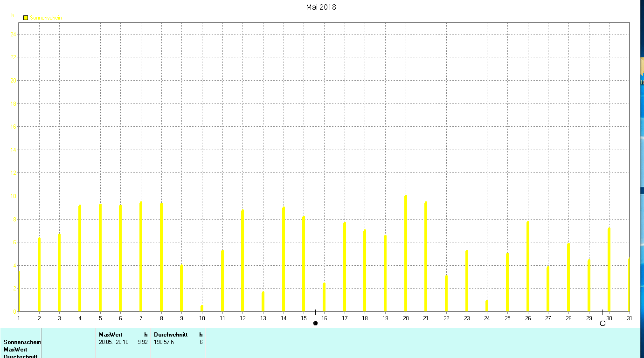The height and width of the screenshot is (358, 644).
Task: Select the sunshine bar for day 24
Action: coord(487,305)
